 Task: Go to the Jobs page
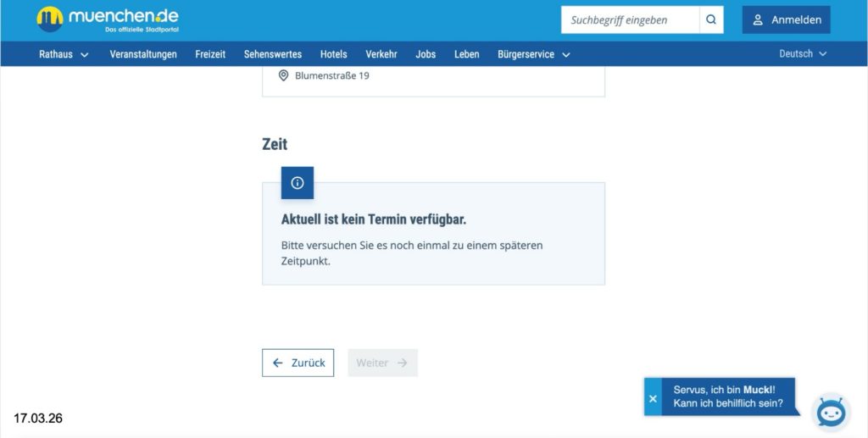point(426,54)
